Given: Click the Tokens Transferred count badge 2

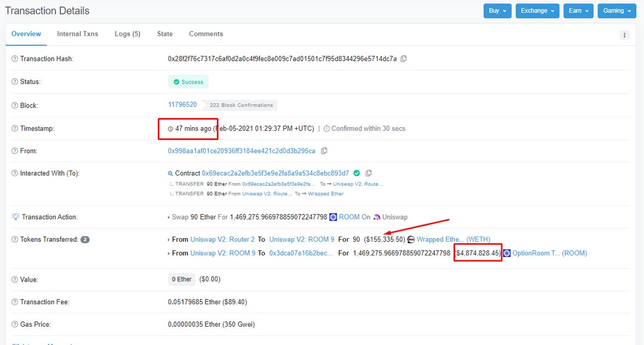Looking at the screenshot, I should 85,239.
